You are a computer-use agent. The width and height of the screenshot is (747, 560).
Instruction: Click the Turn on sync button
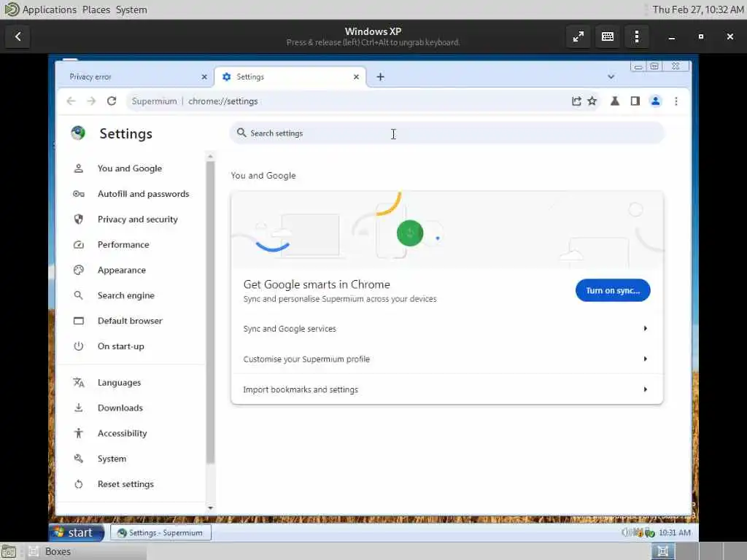pyautogui.click(x=613, y=290)
